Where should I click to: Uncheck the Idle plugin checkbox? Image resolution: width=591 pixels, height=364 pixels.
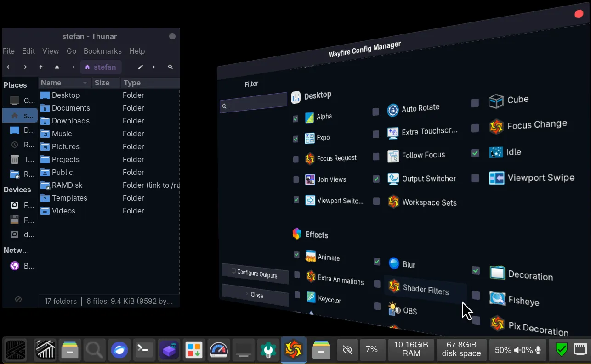[475, 153]
